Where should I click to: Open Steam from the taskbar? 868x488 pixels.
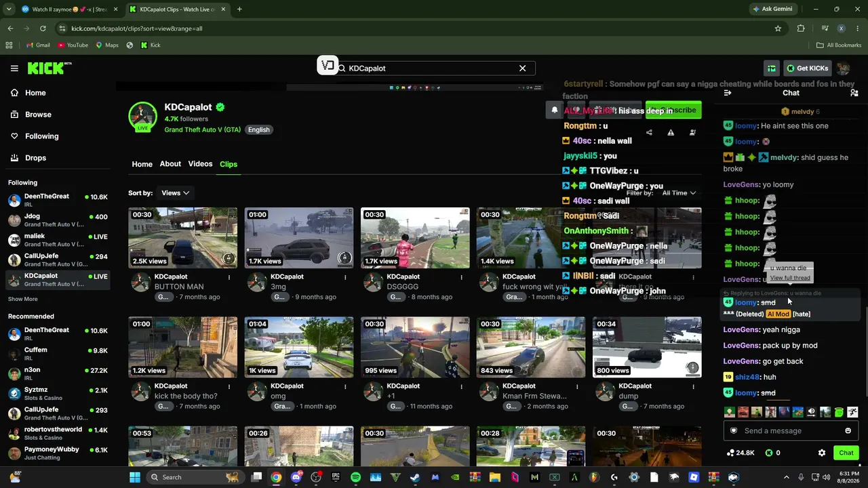pyautogui.click(x=415, y=477)
